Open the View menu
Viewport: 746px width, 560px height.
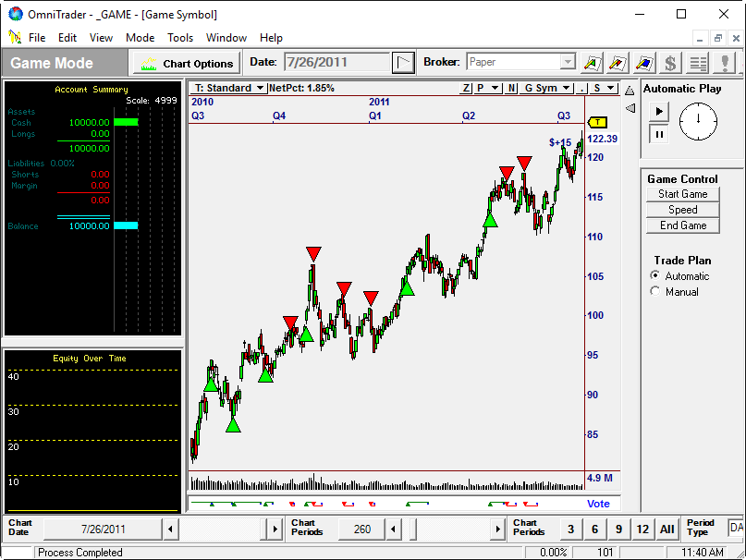[101, 38]
